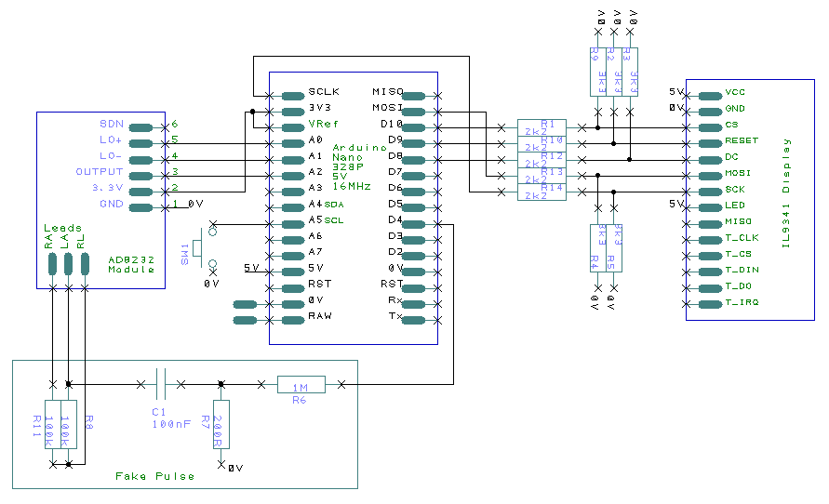Click the A7 pin label
The height and width of the screenshot is (504, 829).
click(x=315, y=251)
